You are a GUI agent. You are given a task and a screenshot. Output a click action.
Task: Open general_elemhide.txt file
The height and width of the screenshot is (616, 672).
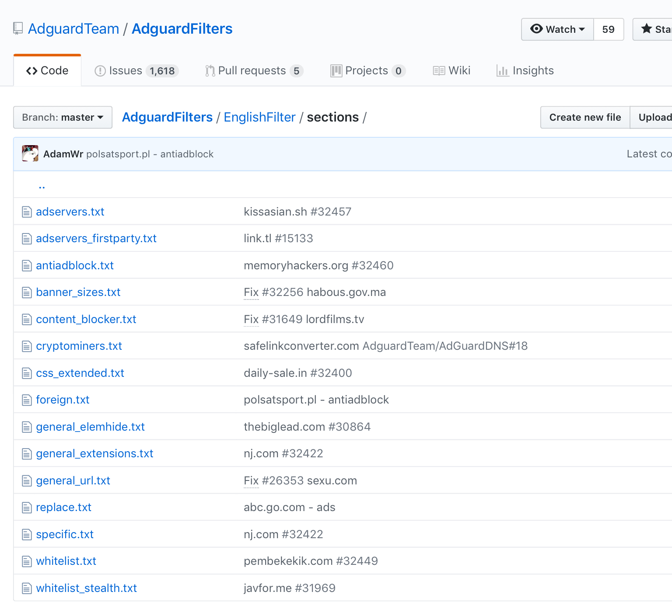pyautogui.click(x=91, y=427)
